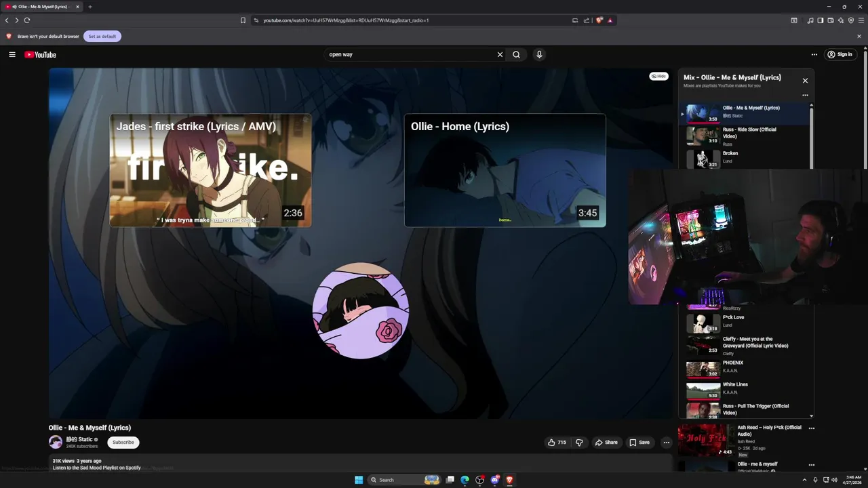Image resolution: width=868 pixels, height=488 pixels.
Task: Open YouTube settings three-dot menu in header
Action: click(814, 54)
